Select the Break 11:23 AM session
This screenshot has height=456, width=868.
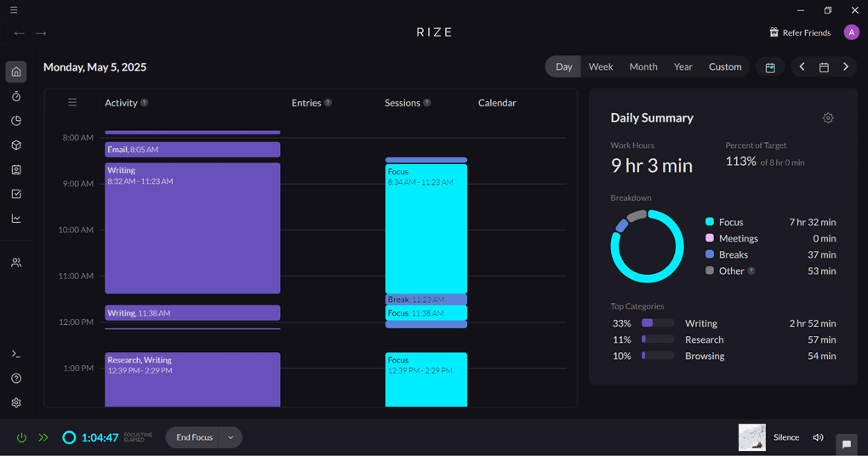click(x=426, y=299)
